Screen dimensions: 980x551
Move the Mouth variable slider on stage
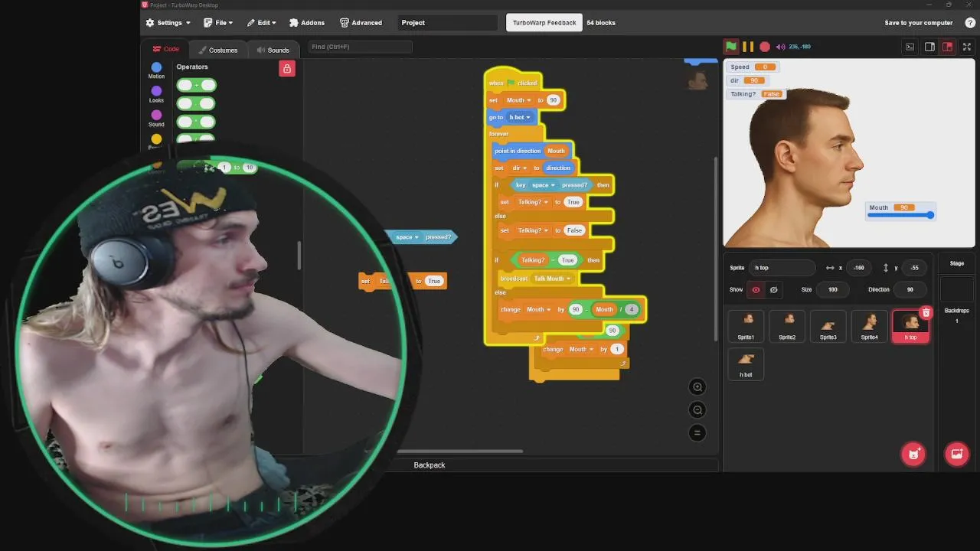[x=930, y=215]
